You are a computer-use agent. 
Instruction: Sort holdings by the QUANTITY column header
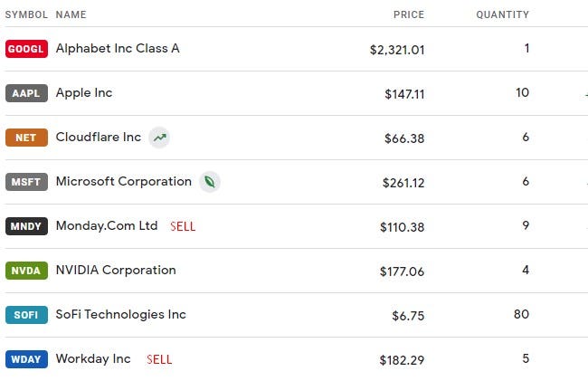[502, 14]
